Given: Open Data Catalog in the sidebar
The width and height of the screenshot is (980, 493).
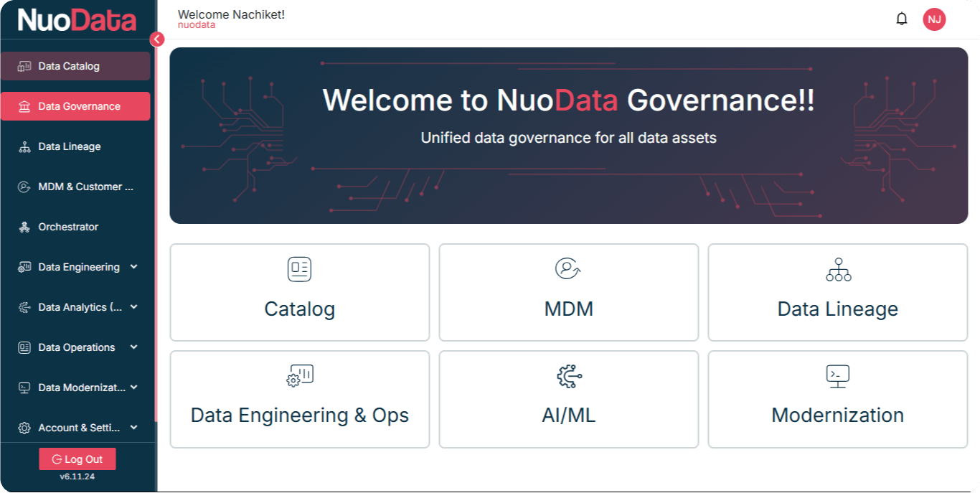Looking at the screenshot, I should (75, 66).
